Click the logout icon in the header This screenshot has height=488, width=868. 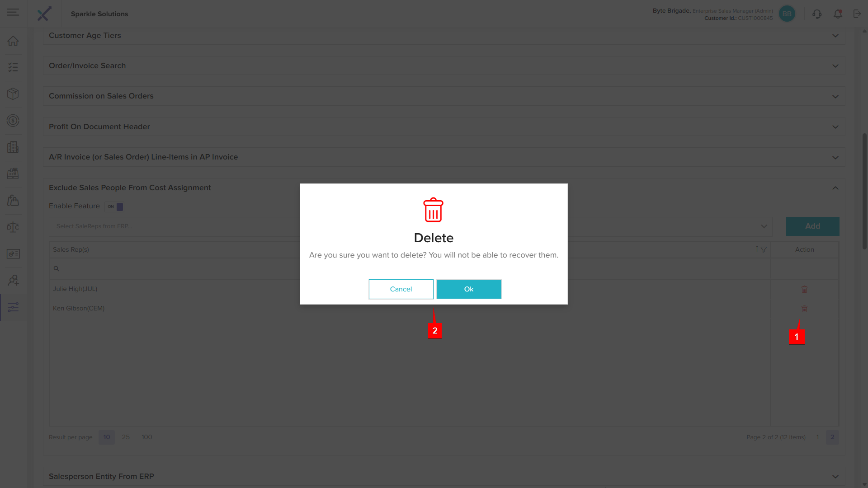click(x=857, y=14)
